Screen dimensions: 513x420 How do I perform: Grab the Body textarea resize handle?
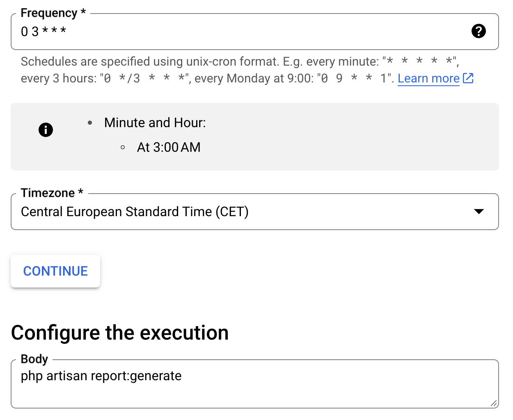pos(494,403)
